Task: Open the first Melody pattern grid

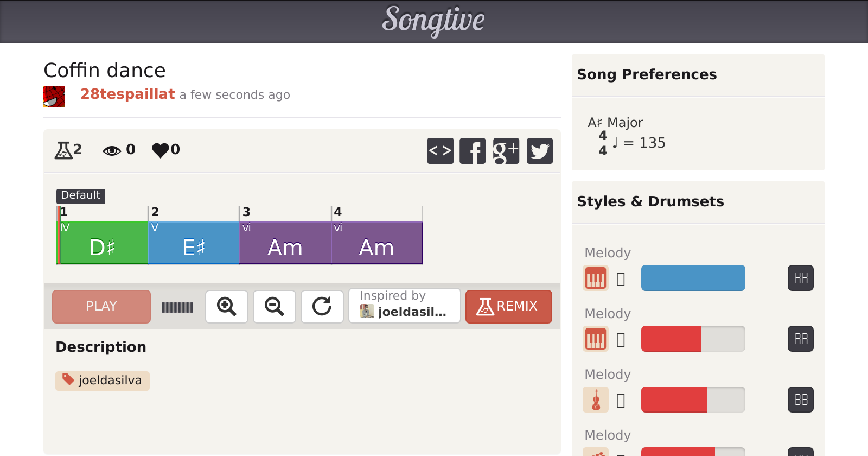Action: tap(800, 278)
